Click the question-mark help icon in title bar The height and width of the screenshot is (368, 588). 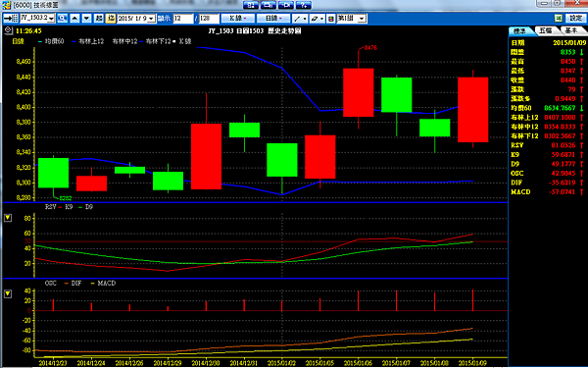tap(304, 5)
